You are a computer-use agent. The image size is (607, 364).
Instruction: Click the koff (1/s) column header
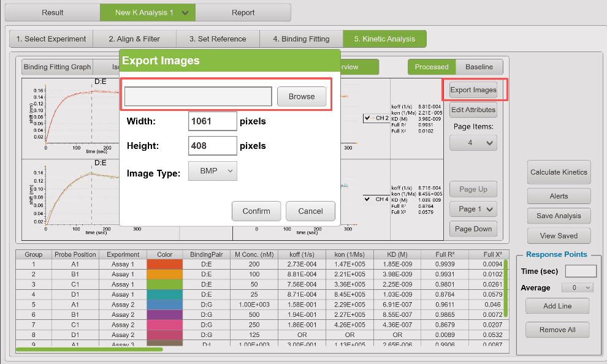[302, 254]
